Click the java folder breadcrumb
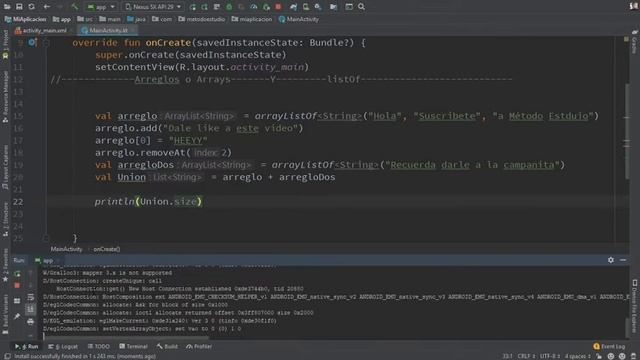640x360 pixels. tap(136, 19)
